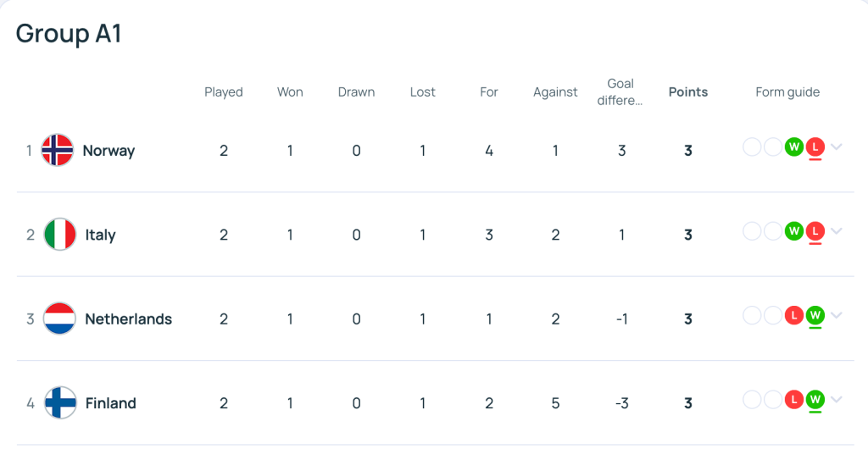This screenshot has width=868, height=460.
Task: Click Italy's red L form badge
Action: (815, 231)
